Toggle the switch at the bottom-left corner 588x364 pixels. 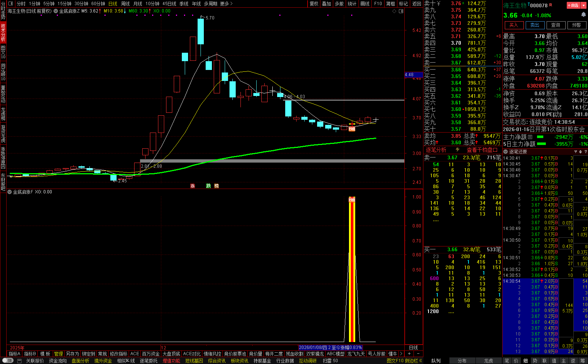pos(7,361)
